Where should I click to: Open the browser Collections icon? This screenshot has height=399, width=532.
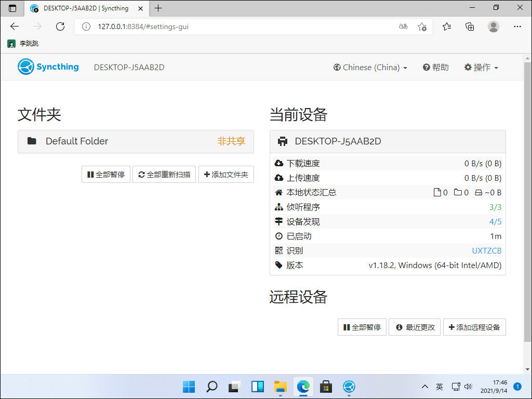coord(470,26)
